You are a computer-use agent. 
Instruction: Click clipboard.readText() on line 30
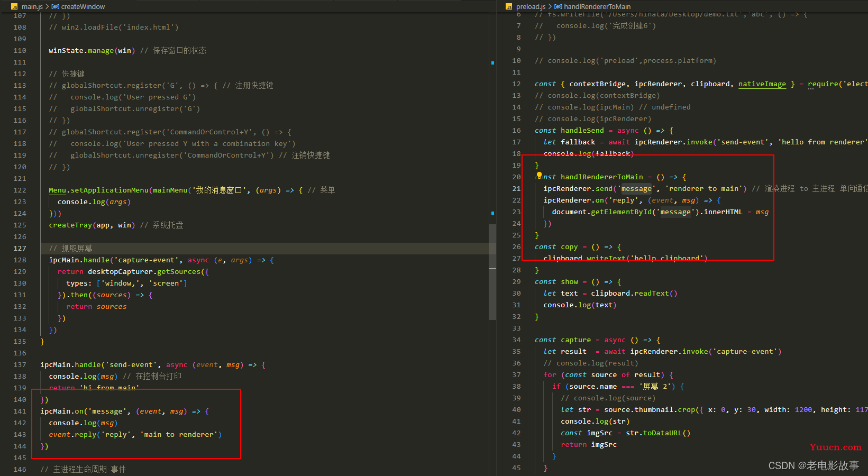pos(634,294)
